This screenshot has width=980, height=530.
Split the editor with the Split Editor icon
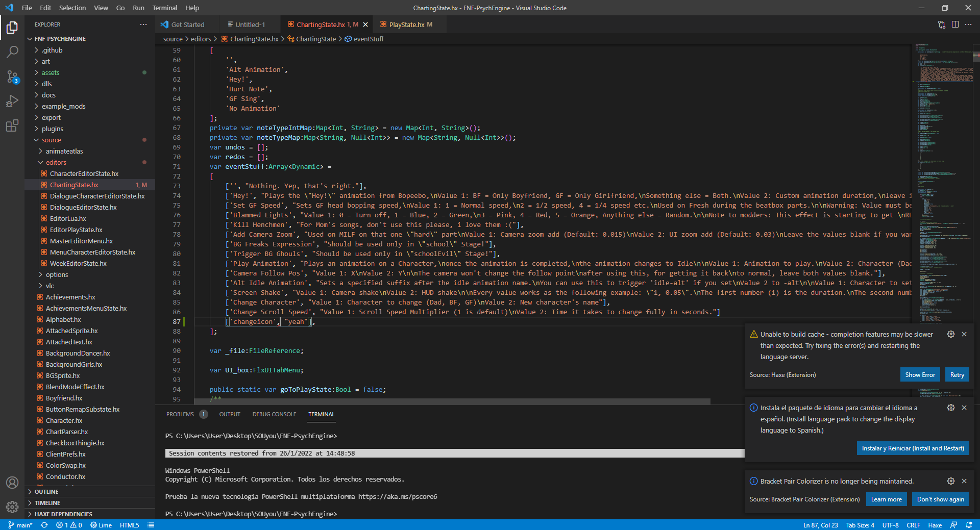[955, 24]
